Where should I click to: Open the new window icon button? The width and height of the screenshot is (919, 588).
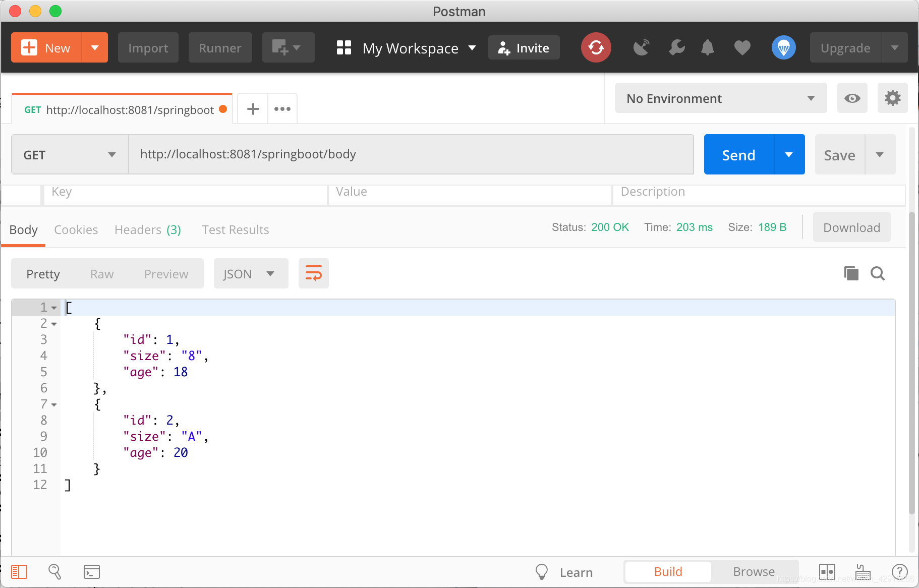(x=288, y=48)
